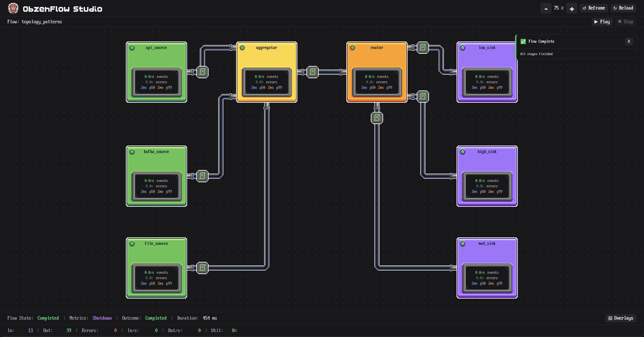Open the Overlays menu

(x=621, y=318)
